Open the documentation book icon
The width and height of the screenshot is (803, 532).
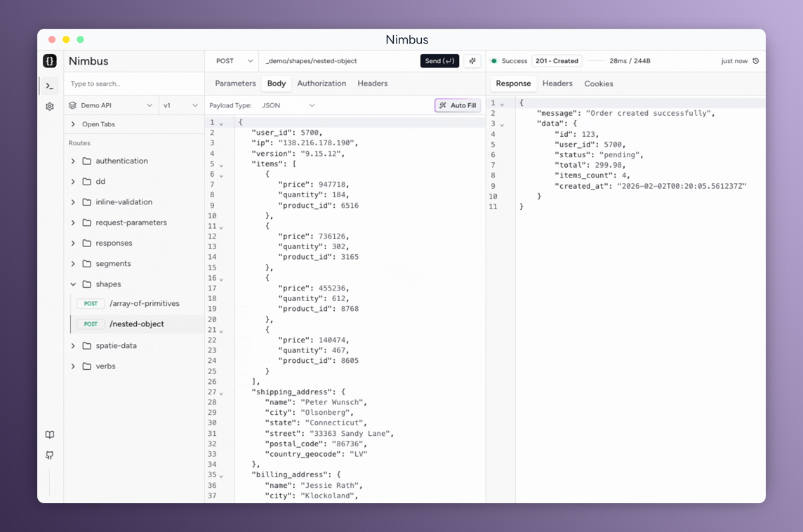50,434
